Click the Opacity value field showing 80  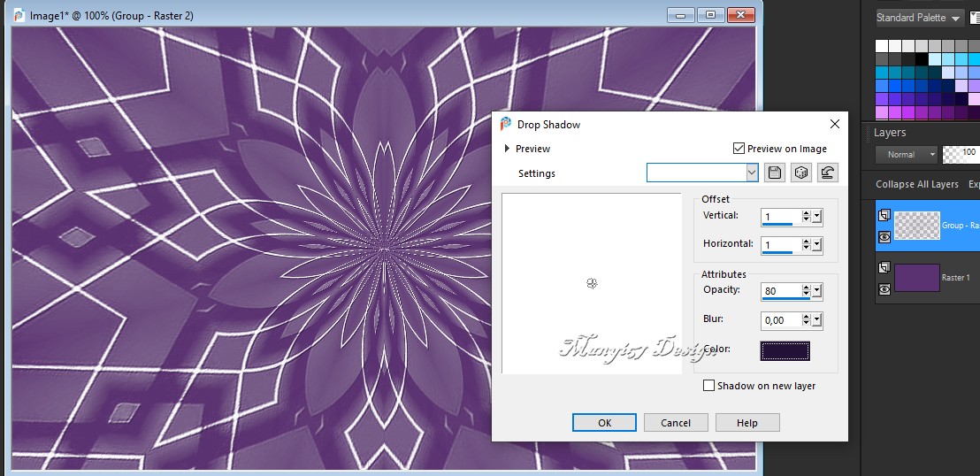pyautogui.click(x=781, y=291)
